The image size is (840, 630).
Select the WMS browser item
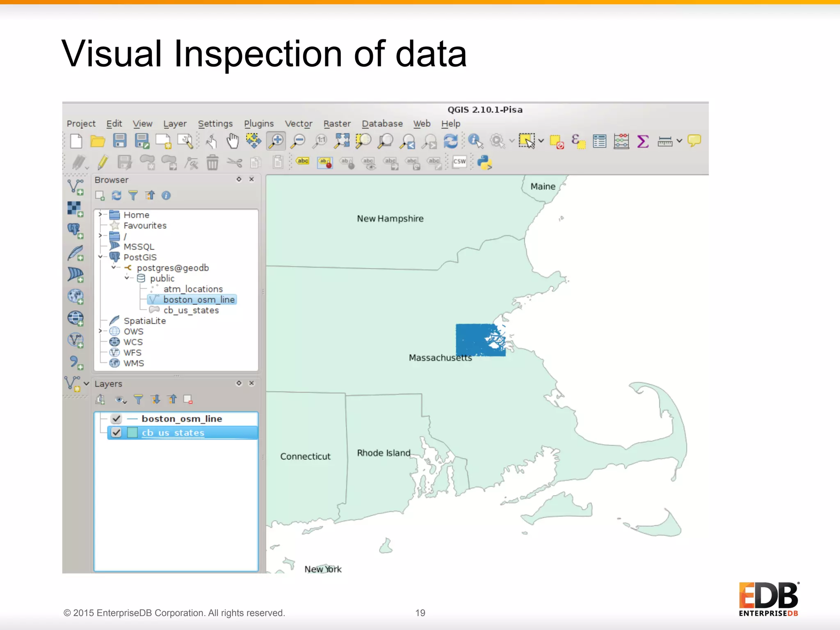(x=134, y=363)
